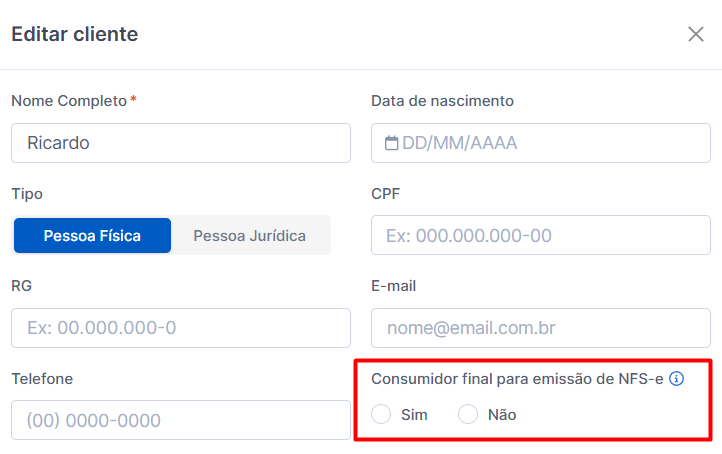Switch Tipo to Pessoa Jurídica
Screen dimensions: 722x454
click(x=249, y=236)
